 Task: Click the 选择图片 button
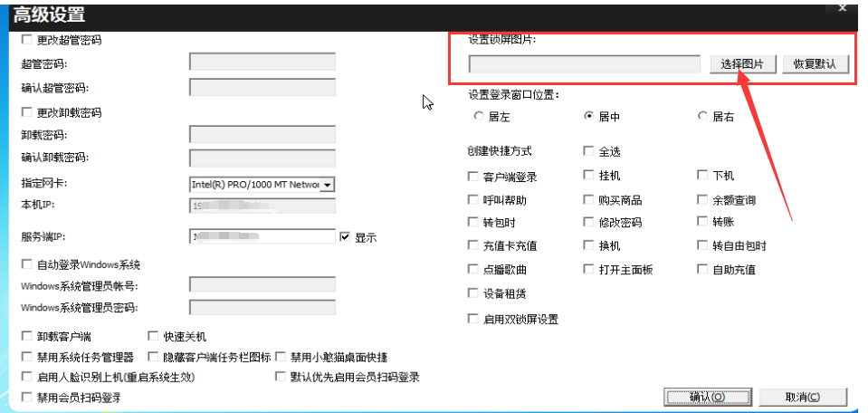pyautogui.click(x=742, y=64)
